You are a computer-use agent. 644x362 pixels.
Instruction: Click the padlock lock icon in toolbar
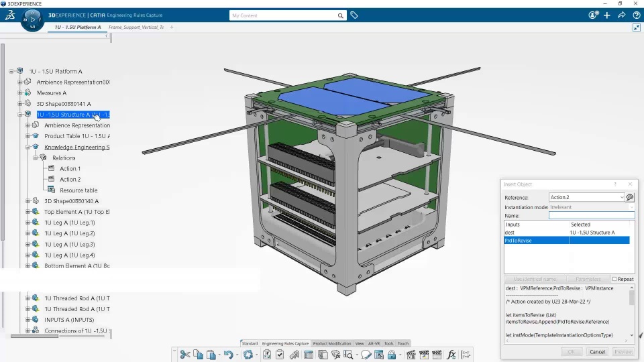click(x=392, y=355)
